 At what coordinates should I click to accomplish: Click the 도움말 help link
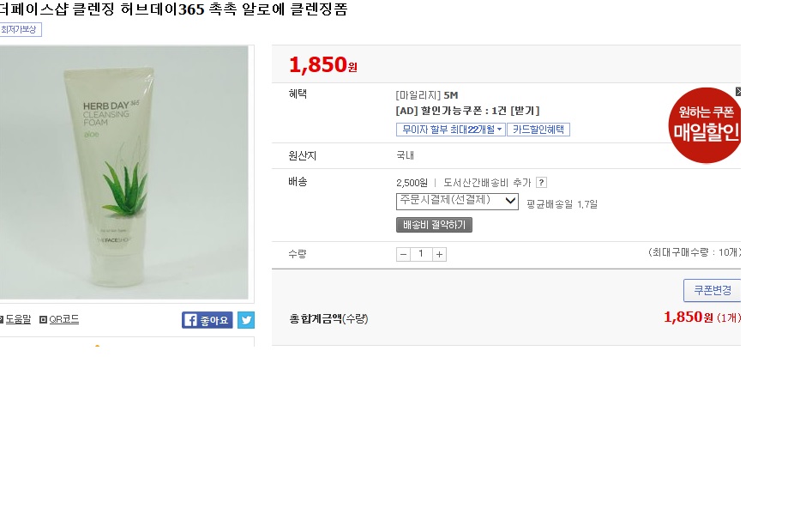tap(17, 320)
